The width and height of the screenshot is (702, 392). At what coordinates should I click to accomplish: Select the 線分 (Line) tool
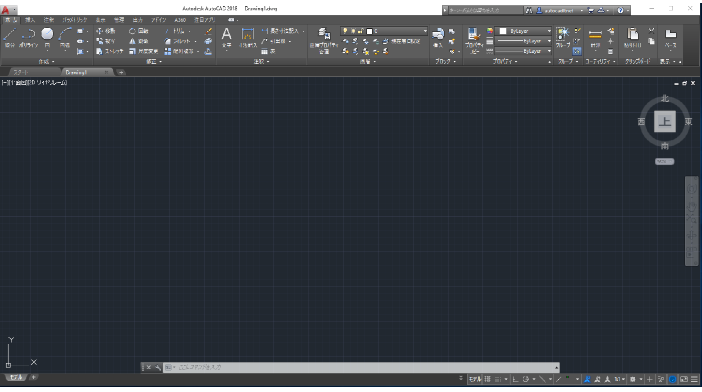point(10,38)
